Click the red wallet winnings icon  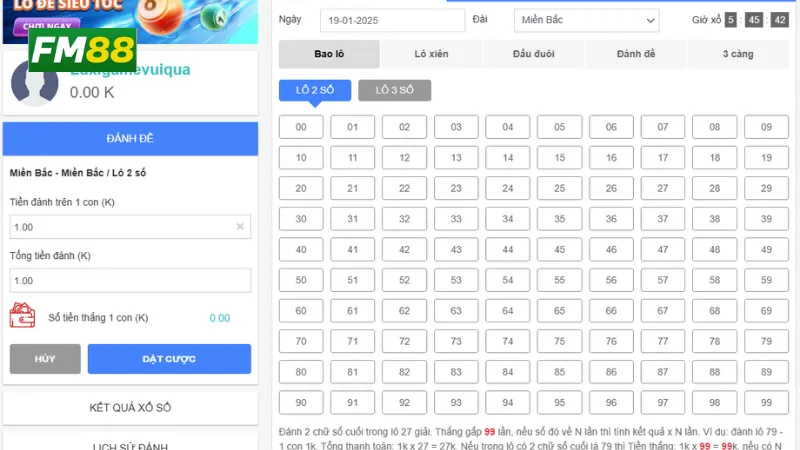pos(23,317)
